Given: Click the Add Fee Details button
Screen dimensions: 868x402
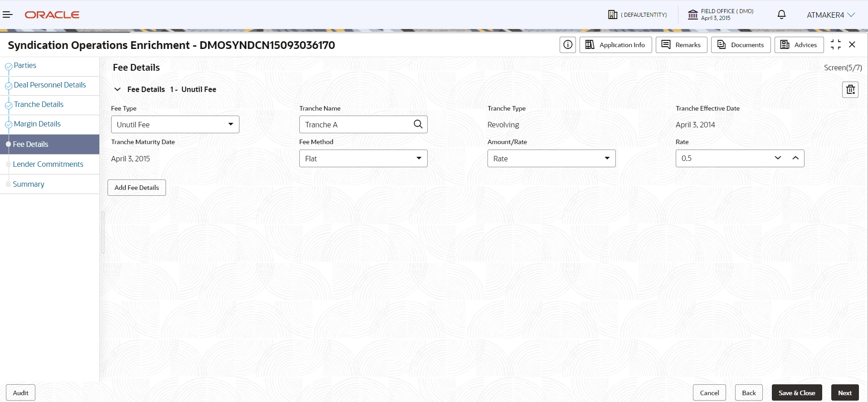Looking at the screenshot, I should pyautogui.click(x=137, y=188).
